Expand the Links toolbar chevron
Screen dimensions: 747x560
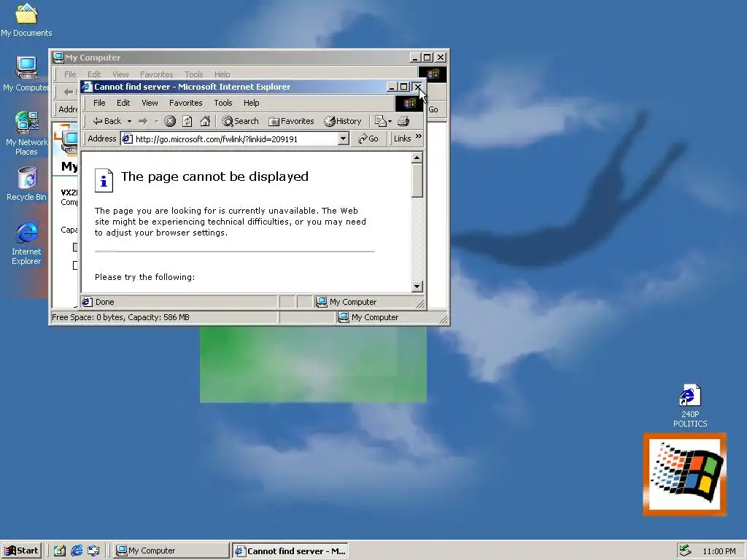tap(418, 136)
